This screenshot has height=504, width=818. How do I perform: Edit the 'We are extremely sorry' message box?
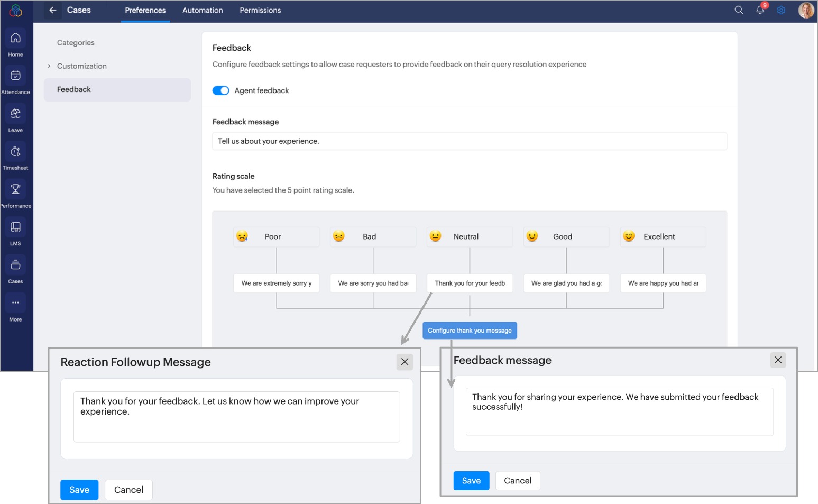277,283
